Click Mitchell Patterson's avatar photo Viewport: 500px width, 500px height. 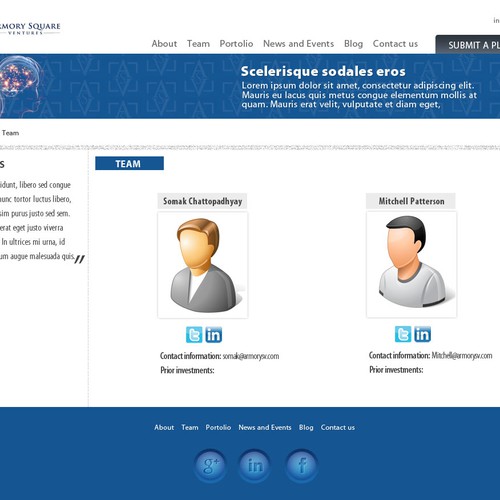pyautogui.click(x=412, y=264)
